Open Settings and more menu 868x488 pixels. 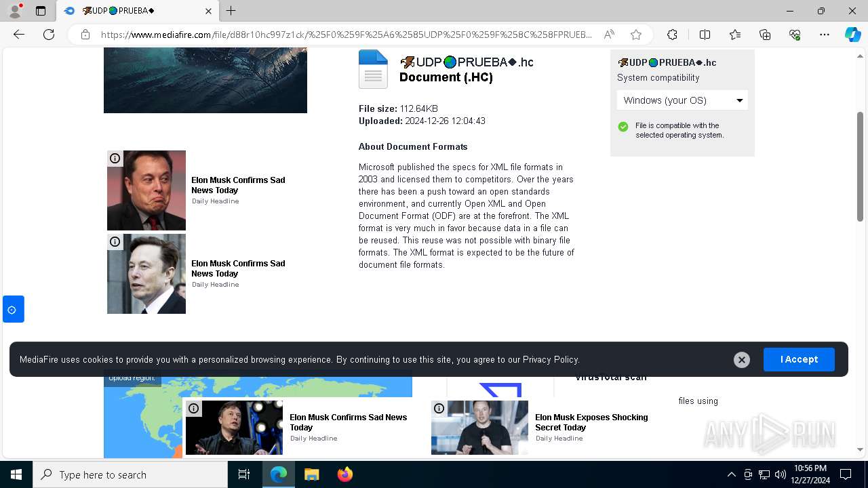[x=825, y=35]
